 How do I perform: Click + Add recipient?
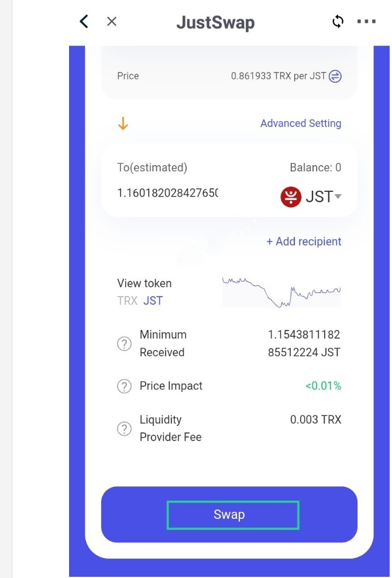[x=304, y=242]
